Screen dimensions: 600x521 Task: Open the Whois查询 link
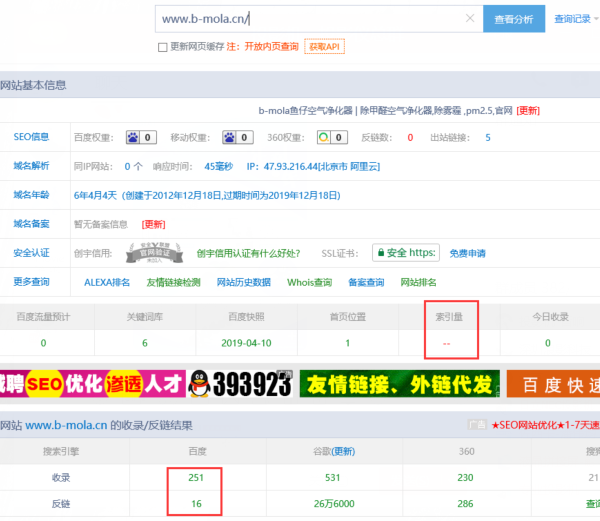310,282
